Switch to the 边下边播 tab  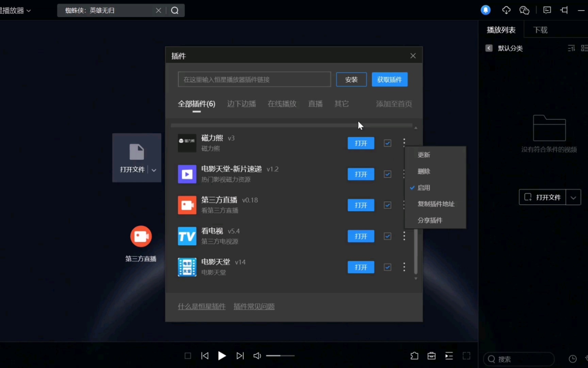click(x=242, y=104)
